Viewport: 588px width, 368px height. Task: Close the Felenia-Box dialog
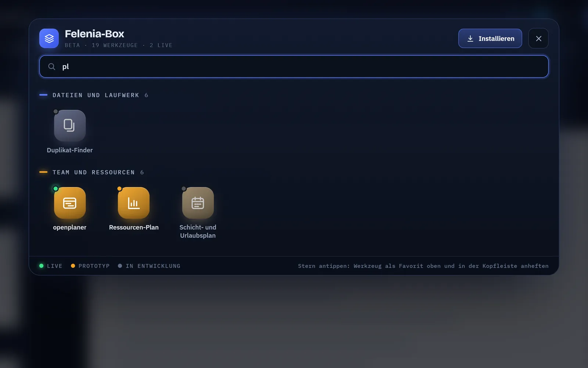[538, 38]
